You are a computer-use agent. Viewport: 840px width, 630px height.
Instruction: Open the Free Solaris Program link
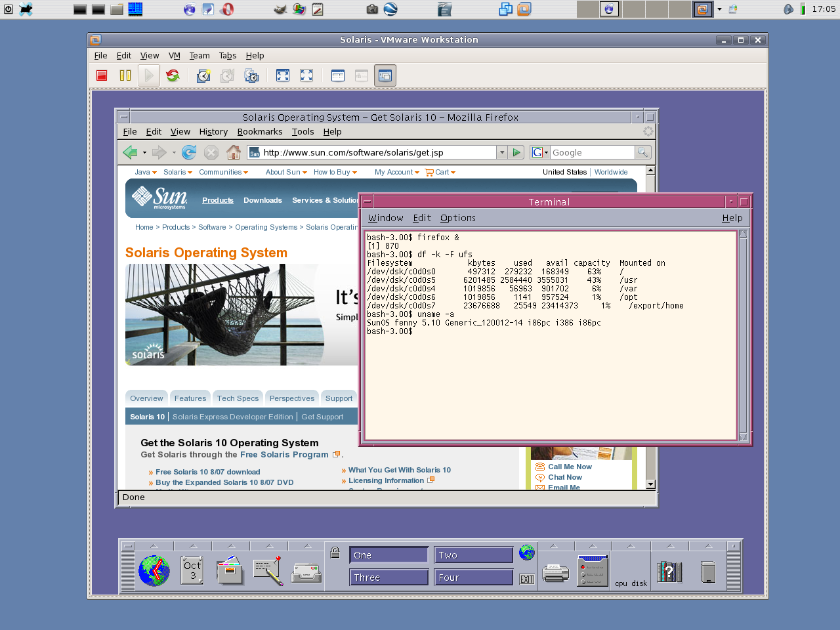tap(284, 454)
